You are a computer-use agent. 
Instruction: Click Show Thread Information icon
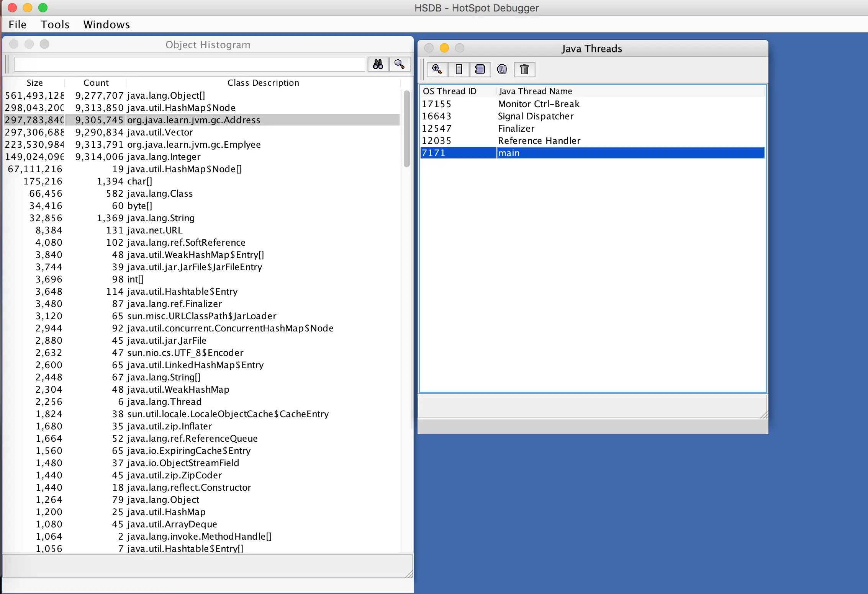point(502,70)
